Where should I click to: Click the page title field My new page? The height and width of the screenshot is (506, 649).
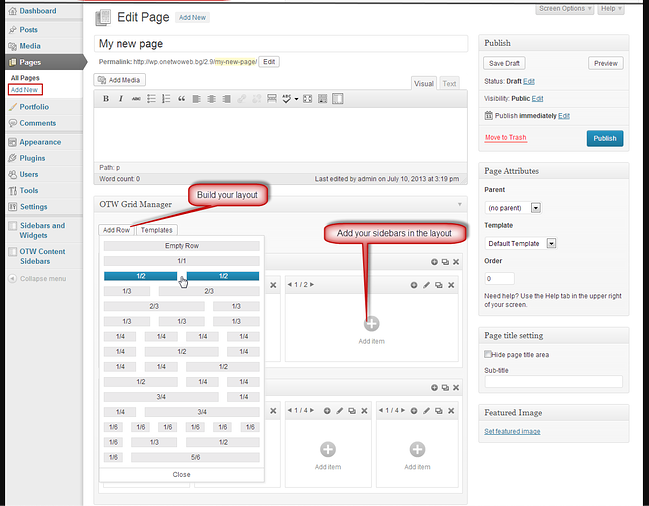click(281, 44)
